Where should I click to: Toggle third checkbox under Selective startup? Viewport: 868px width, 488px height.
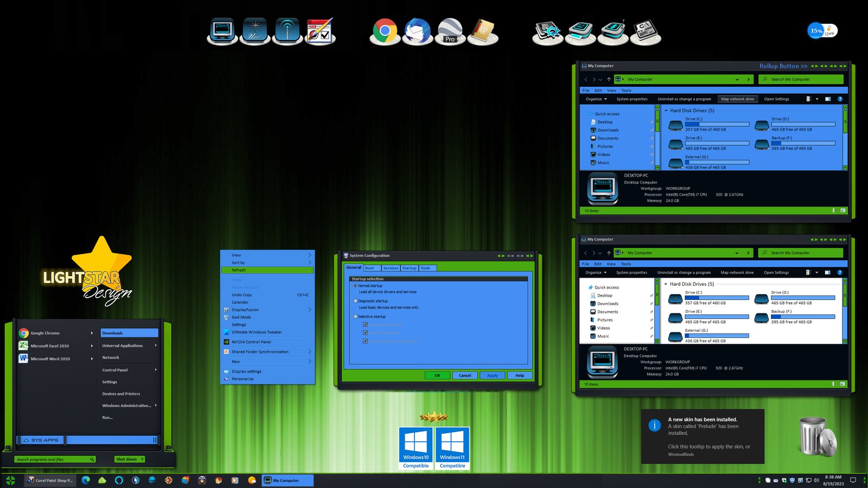pos(365,342)
